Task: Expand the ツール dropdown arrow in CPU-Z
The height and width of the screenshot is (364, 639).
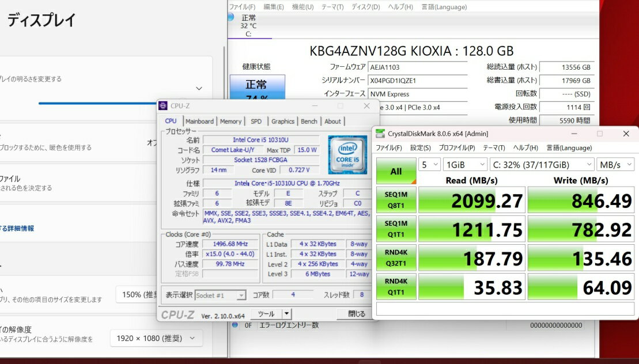Action: (287, 314)
